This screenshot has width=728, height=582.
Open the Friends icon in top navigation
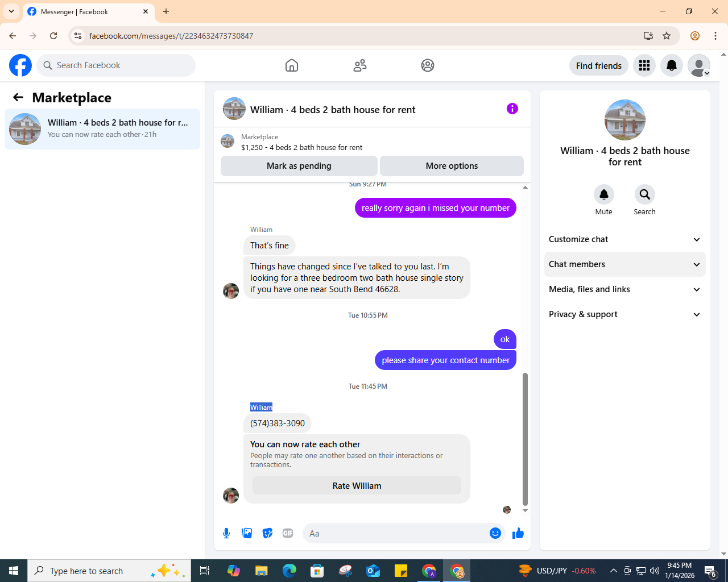click(x=360, y=65)
